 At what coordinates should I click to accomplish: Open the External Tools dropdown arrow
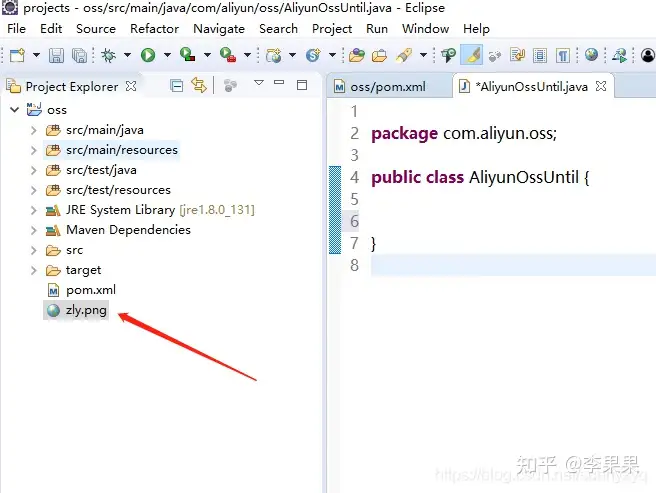247,55
